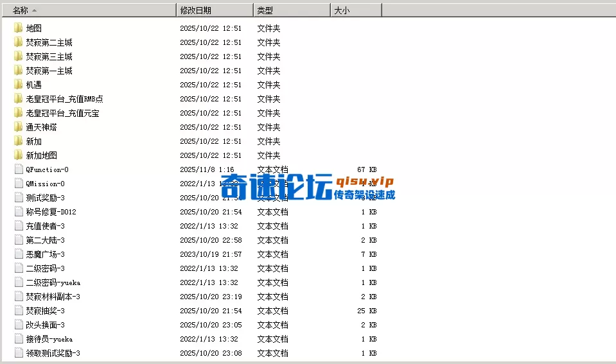
Task: Click the date 2025/10/20 23:19
Action: click(211, 297)
